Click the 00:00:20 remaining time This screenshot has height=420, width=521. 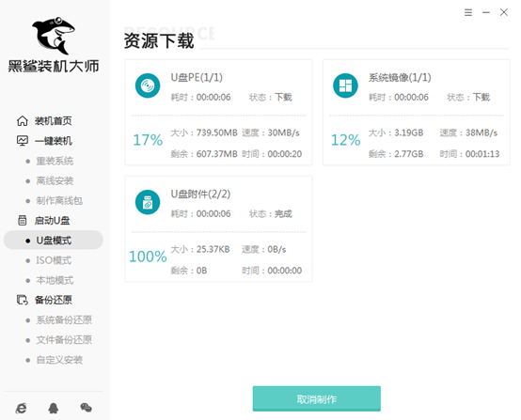pyautogui.click(x=285, y=154)
